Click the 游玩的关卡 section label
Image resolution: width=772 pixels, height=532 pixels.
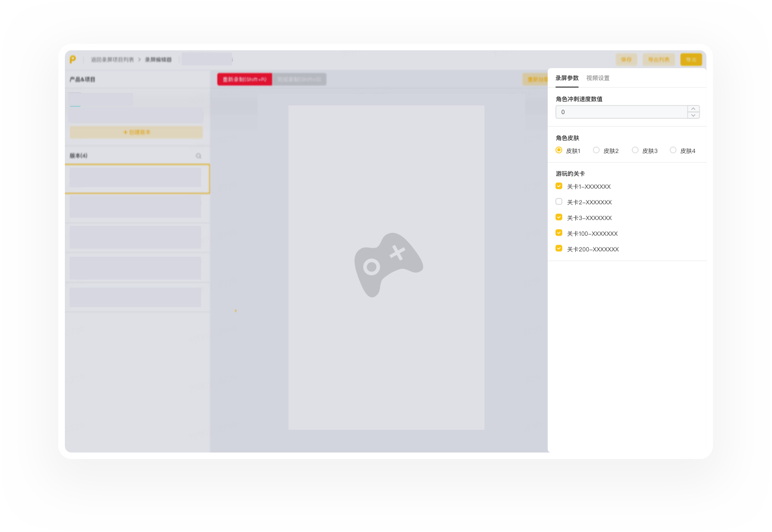[570, 174]
